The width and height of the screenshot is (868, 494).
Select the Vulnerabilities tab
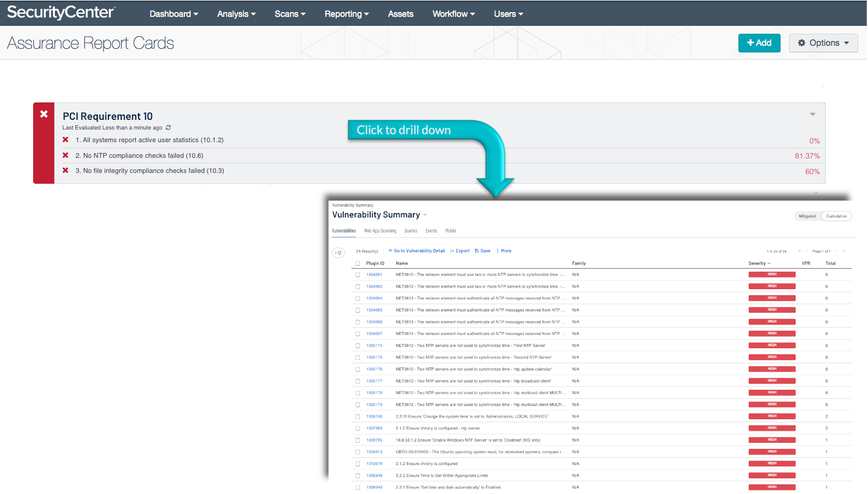tap(344, 231)
